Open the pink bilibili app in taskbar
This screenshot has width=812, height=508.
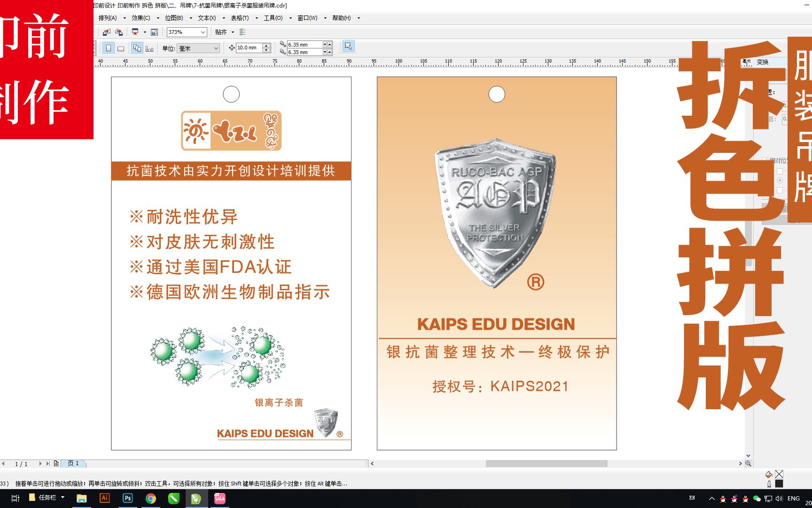click(219, 498)
